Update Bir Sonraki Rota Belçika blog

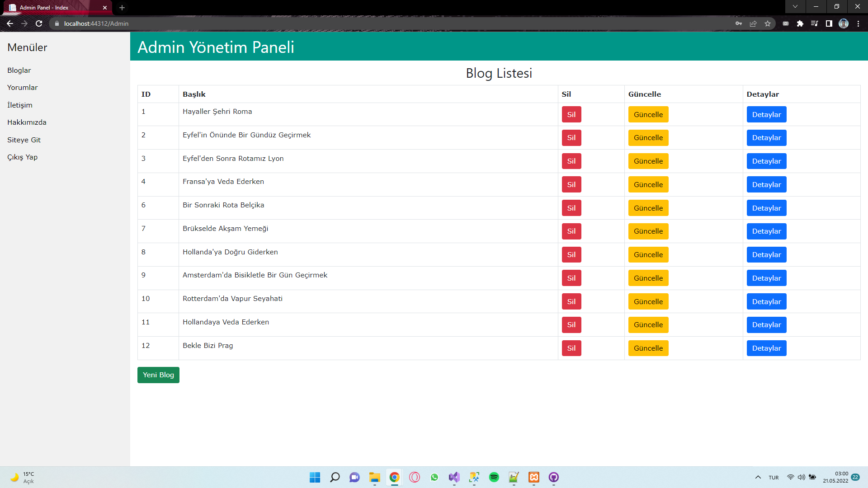[648, 208]
